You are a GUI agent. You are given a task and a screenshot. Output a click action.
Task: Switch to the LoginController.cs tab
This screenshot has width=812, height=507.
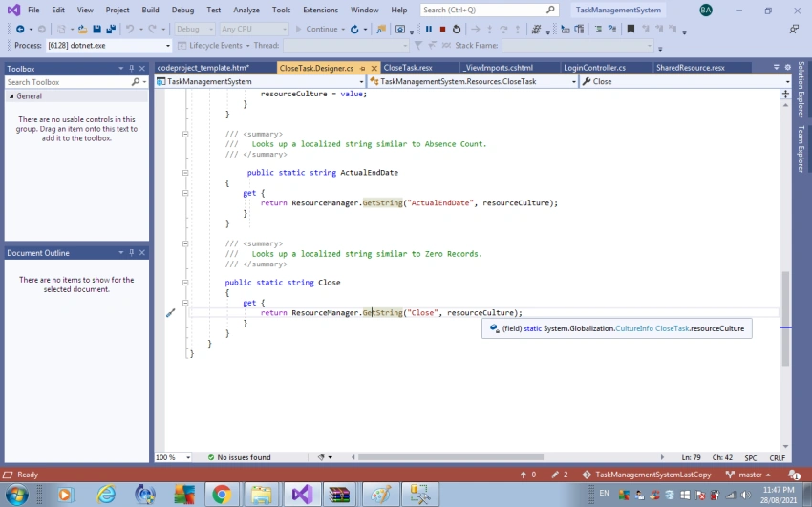point(594,68)
